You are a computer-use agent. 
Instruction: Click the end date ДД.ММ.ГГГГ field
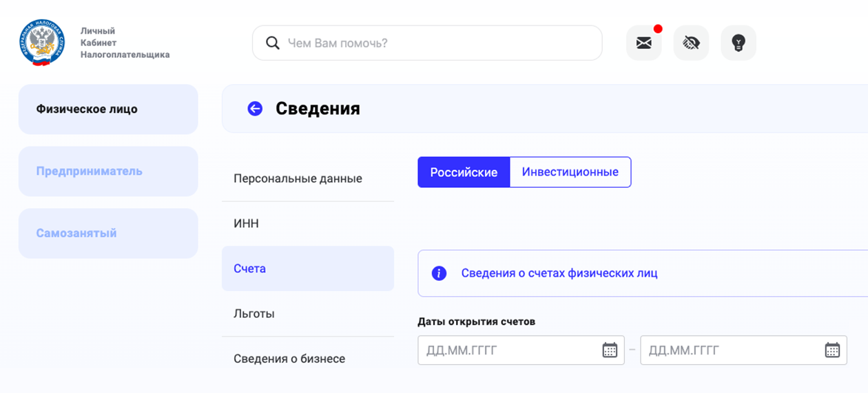pyautogui.click(x=743, y=350)
